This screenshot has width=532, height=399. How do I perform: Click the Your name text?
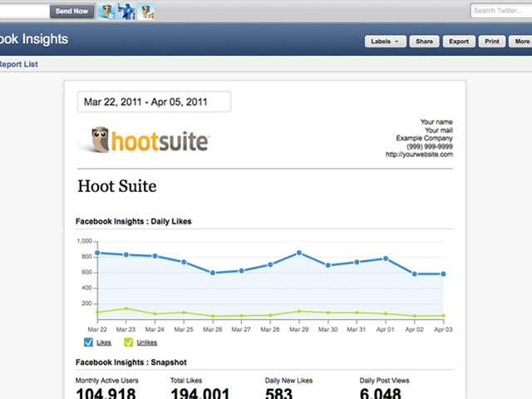(x=436, y=122)
